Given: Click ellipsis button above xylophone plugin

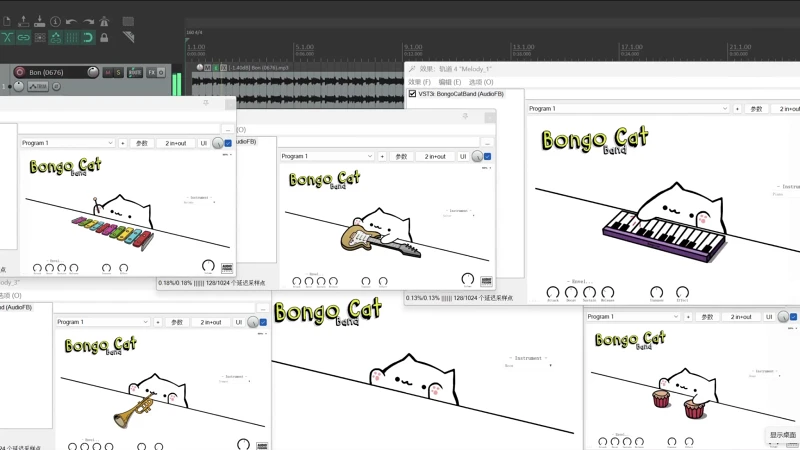Looking at the screenshot, I should point(228,129).
